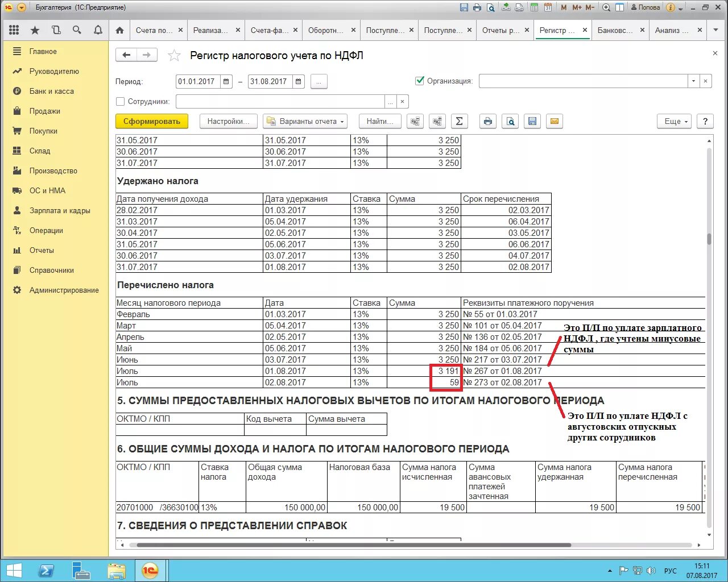Clear the Сотрудники field
This screenshot has width=728, height=582.
pos(402,102)
